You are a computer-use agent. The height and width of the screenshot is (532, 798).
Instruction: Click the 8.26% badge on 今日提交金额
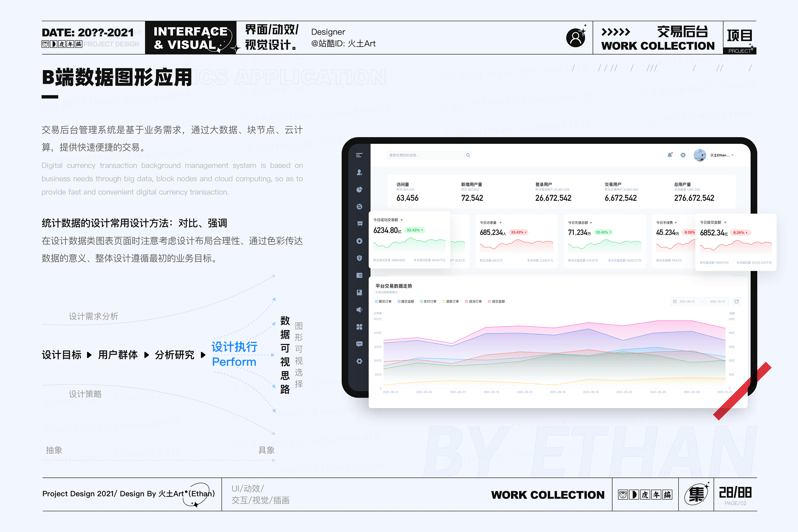tap(740, 233)
